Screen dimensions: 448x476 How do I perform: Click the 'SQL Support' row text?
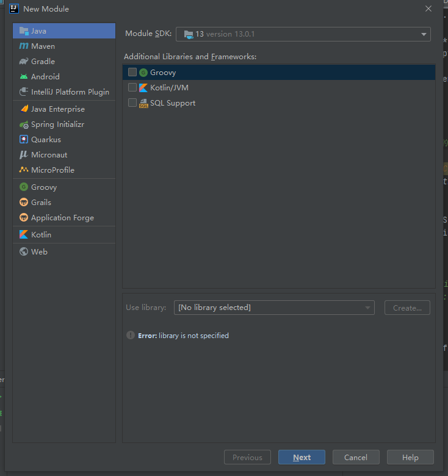point(173,103)
